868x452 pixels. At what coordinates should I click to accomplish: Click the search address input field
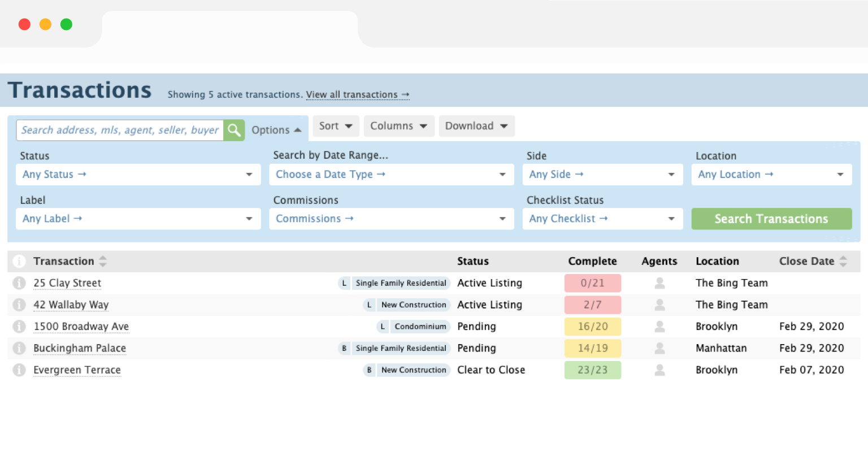click(120, 130)
